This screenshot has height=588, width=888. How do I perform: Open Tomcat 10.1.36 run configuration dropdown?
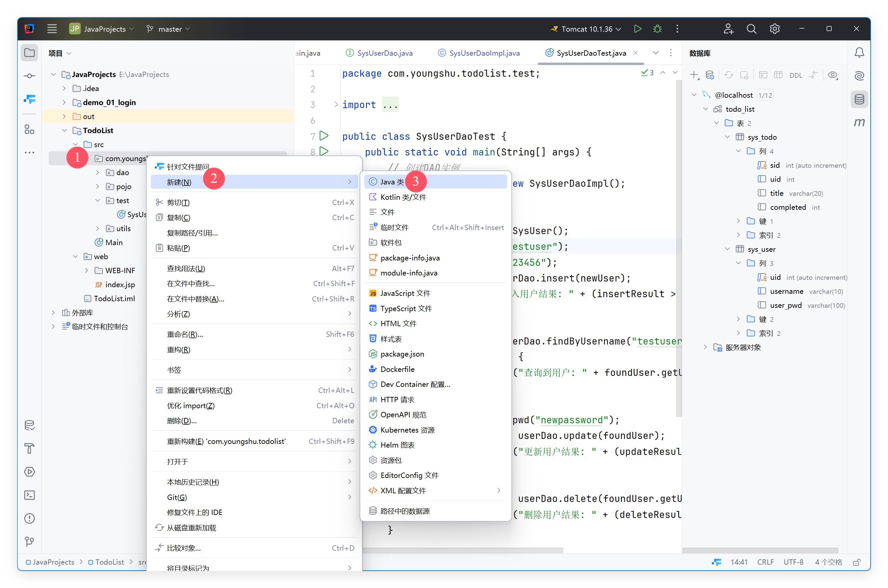click(x=585, y=29)
